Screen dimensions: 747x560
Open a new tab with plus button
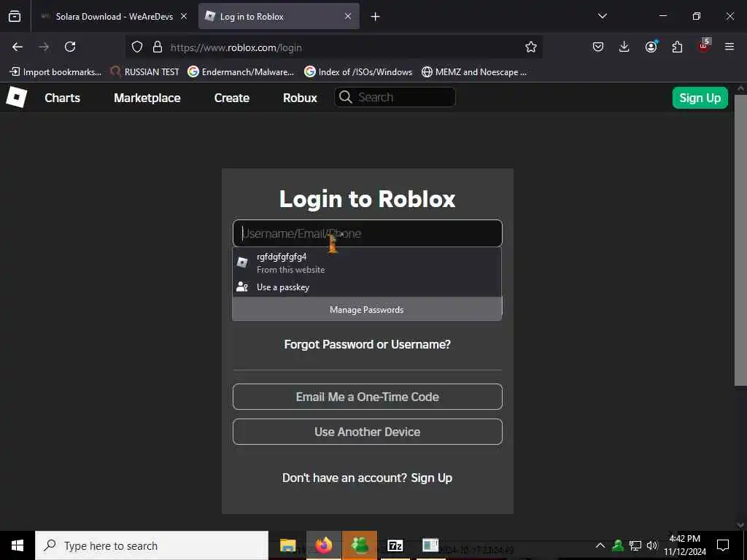point(376,17)
